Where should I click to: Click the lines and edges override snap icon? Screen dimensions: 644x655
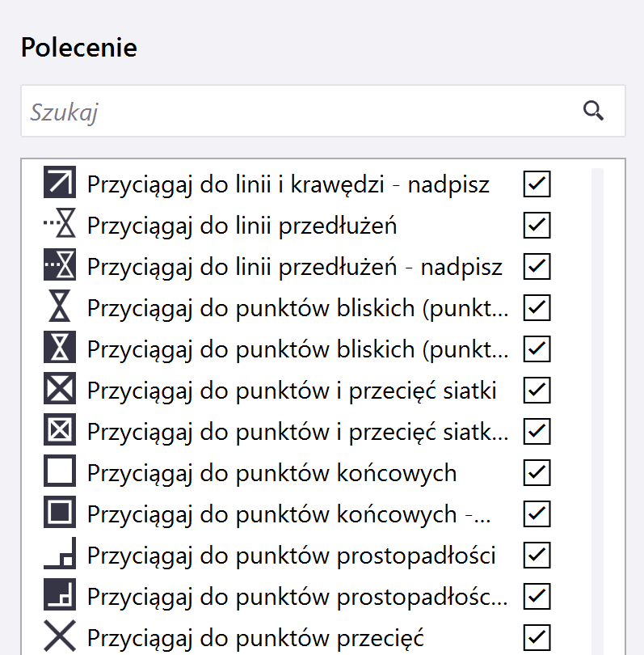click(59, 184)
